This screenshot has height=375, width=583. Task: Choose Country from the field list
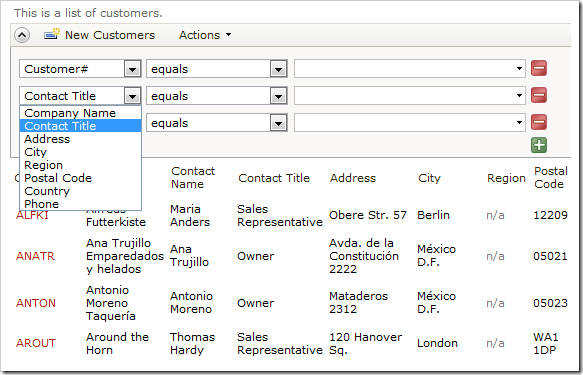coord(80,191)
